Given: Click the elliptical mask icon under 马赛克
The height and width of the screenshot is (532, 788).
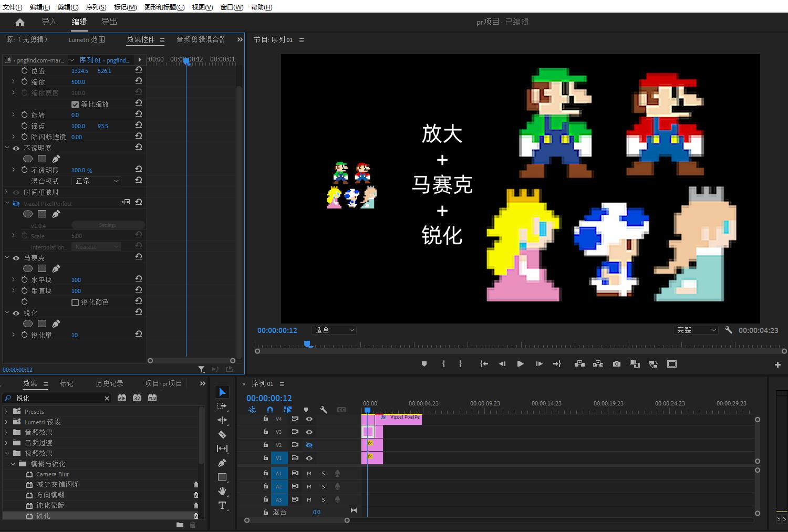Looking at the screenshot, I should [28, 268].
